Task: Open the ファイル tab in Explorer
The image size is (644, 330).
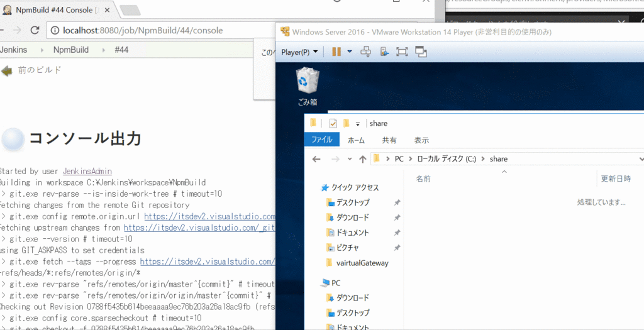Action: coord(321,140)
